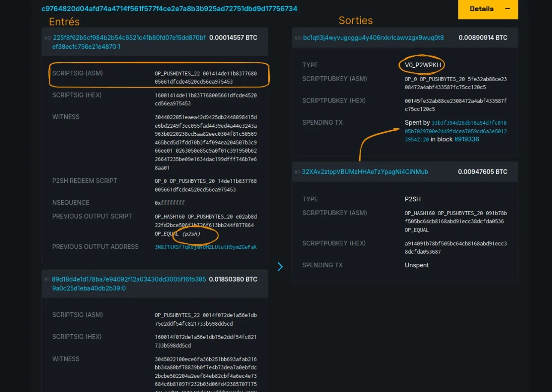
Task: Click the blue chevron arrow between inputs and outputs
Action: click(280, 267)
